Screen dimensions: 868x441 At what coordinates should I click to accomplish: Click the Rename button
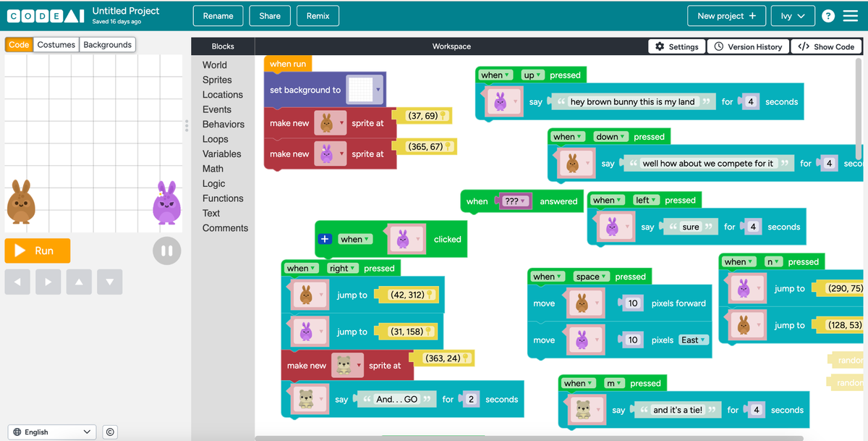point(218,16)
